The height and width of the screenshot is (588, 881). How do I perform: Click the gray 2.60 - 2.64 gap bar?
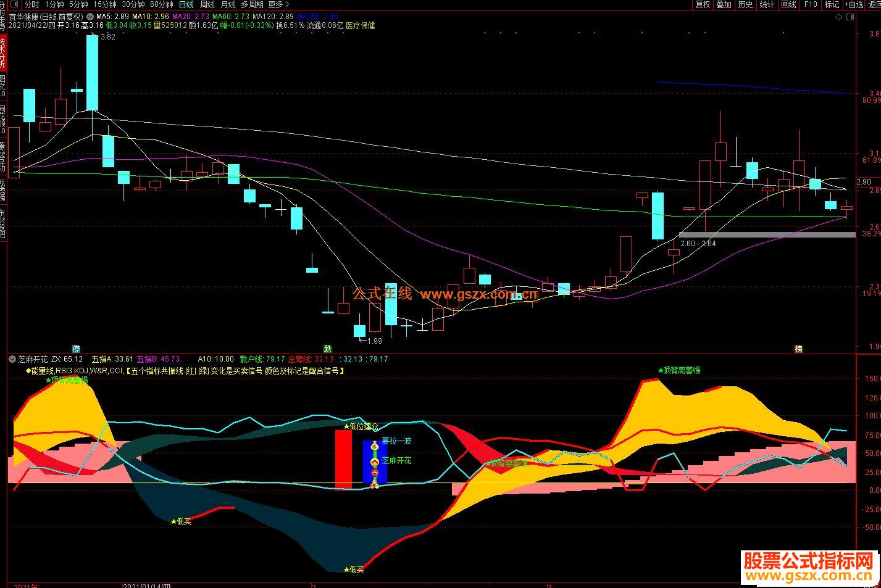point(767,234)
